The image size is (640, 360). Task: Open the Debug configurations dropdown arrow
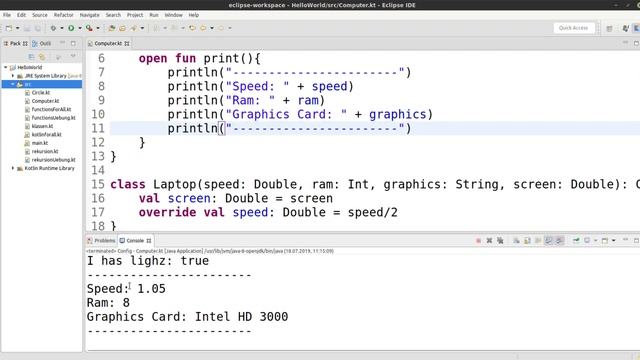(62, 28)
